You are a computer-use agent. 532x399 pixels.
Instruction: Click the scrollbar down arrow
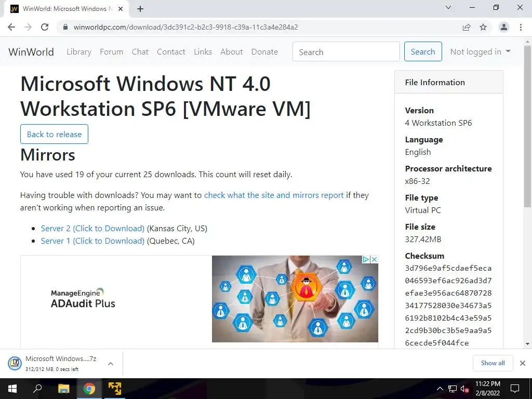[x=528, y=344]
